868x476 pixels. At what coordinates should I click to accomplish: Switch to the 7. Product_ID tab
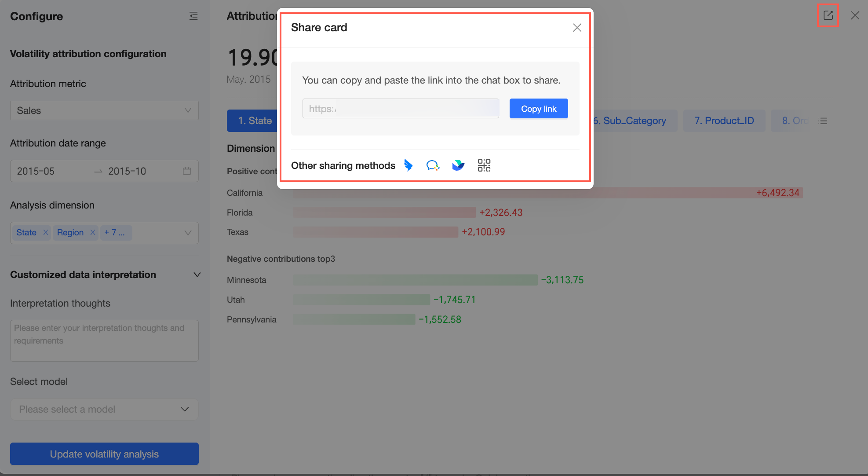click(x=724, y=121)
